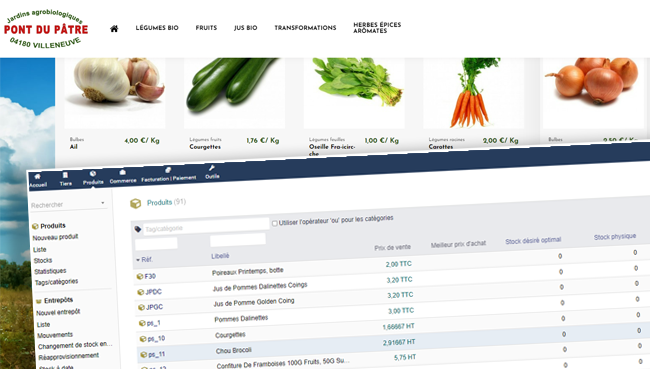
Task: Open product reference F30
Action: (150, 276)
